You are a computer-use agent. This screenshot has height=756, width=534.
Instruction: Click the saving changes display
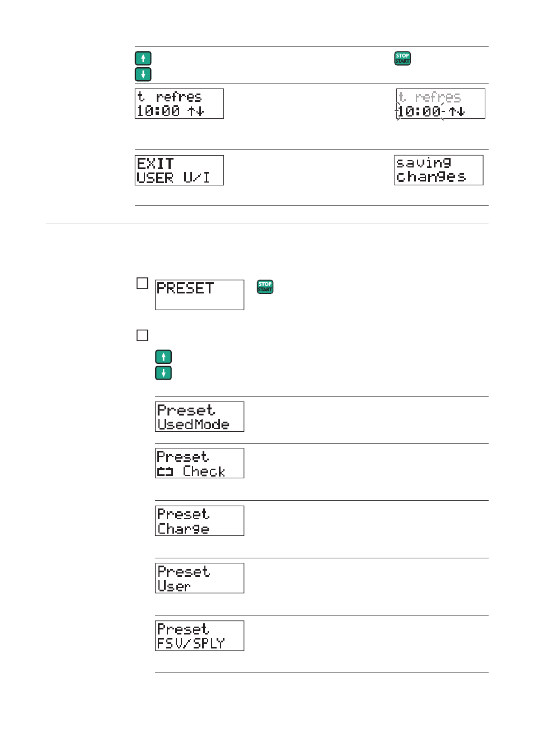coord(439,170)
